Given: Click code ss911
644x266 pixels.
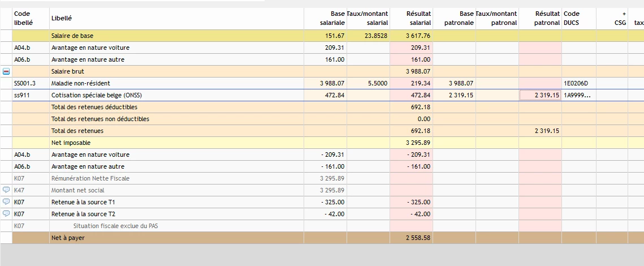Looking at the screenshot, I should point(21,96).
